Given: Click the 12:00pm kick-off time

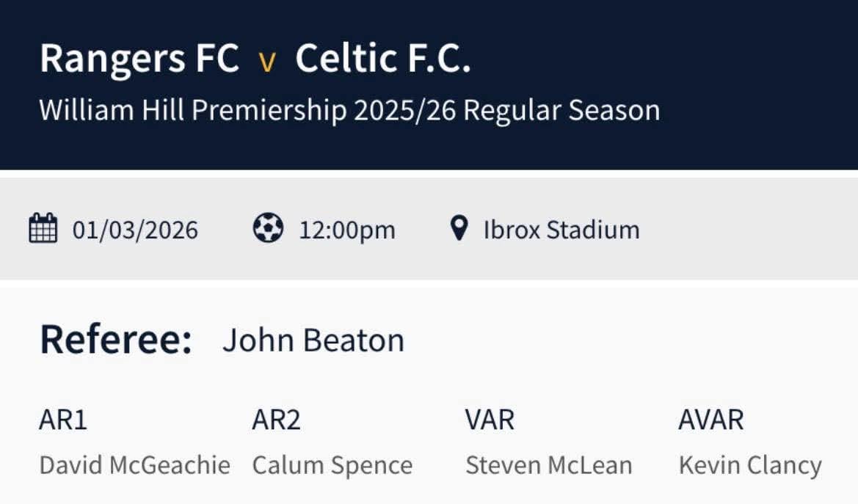Looking at the screenshot, I should (x=346, y=230).
